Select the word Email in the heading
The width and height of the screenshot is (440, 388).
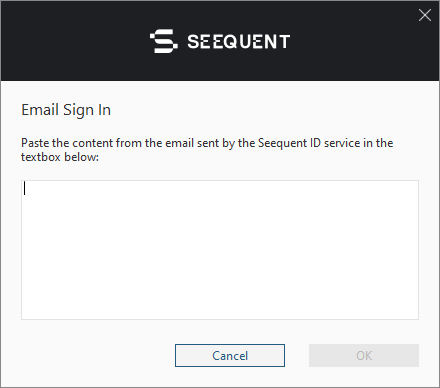[40, 110]
